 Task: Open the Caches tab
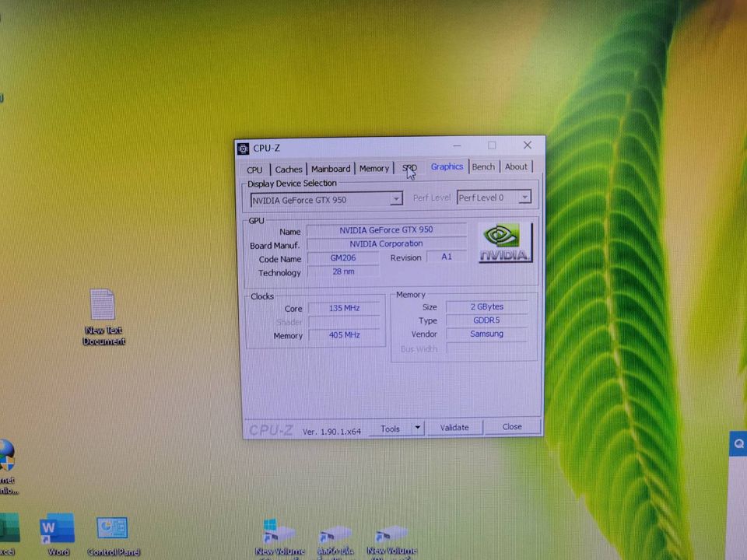coord(288,170)
